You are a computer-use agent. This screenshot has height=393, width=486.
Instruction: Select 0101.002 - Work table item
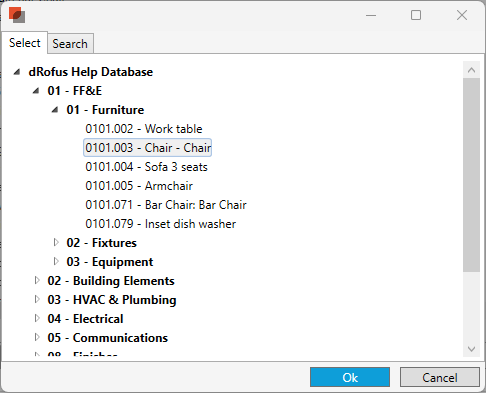(x=144, y=129)
